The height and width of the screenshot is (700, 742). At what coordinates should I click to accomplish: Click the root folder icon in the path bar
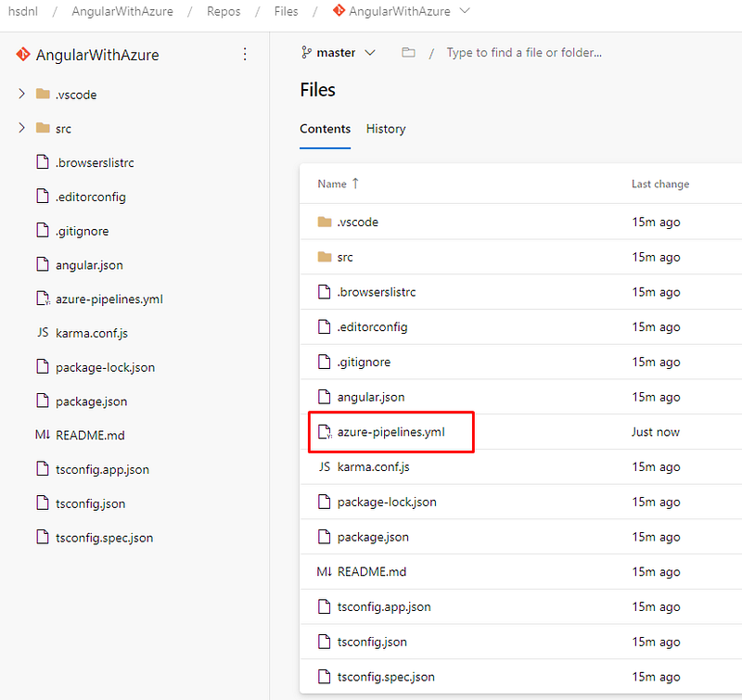click(408, 53)
